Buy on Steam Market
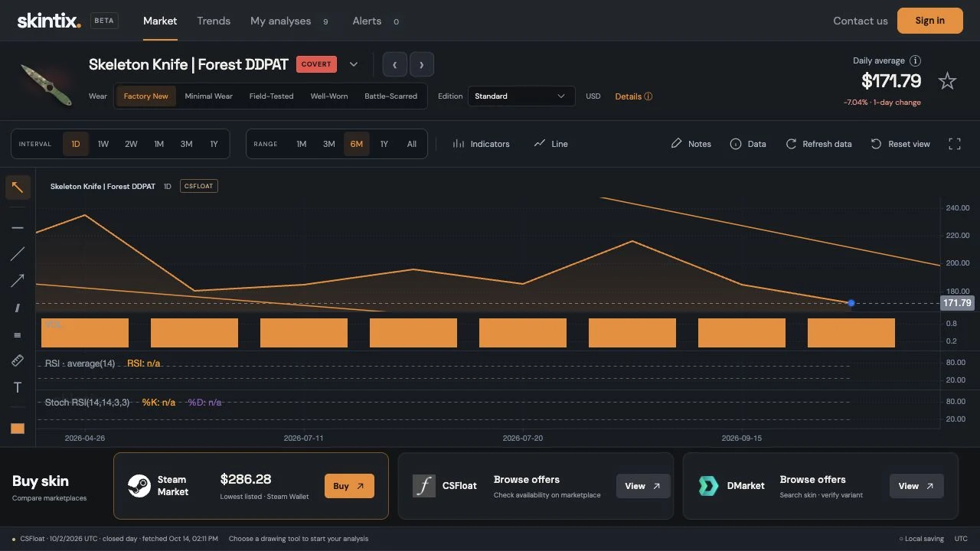The height and width of the screenshot is (551, 980). (x=349, y=486)
